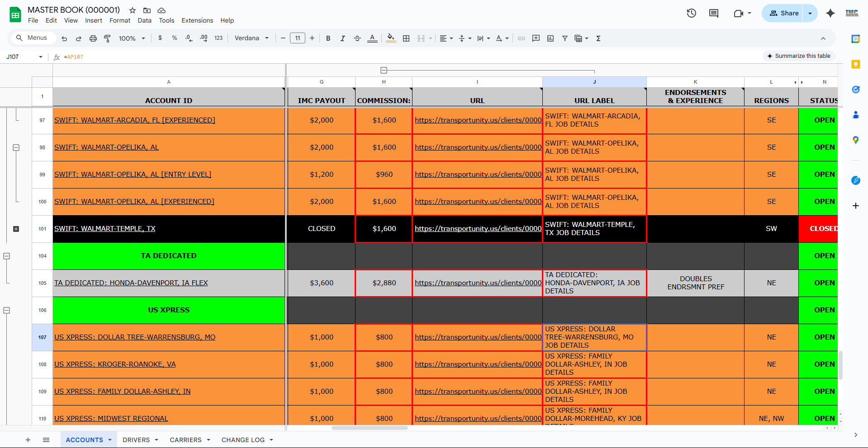Toggle italic formatting
This screenshot has width=868, height=448.
343,38
